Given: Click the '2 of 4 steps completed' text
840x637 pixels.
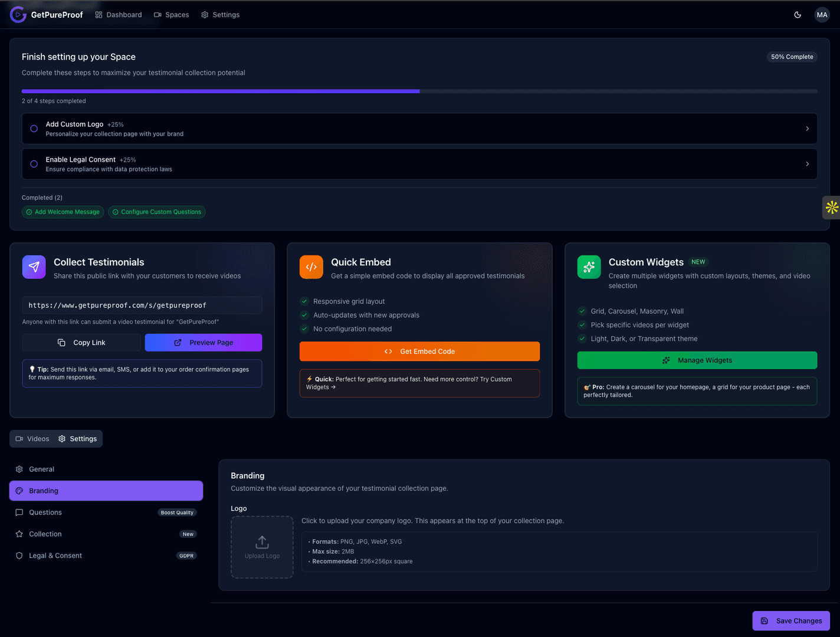Looking at the screenshot, I should 54,101.
